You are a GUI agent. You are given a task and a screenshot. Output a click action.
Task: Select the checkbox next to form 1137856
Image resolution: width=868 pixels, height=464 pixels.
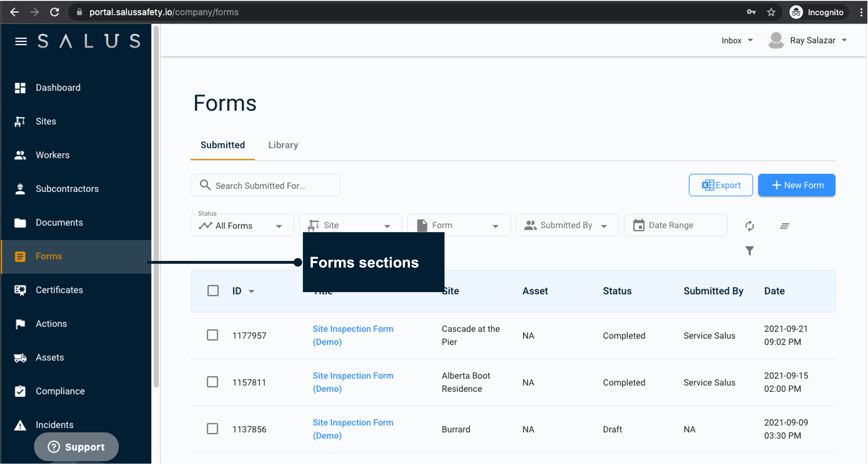coord(213,429)
